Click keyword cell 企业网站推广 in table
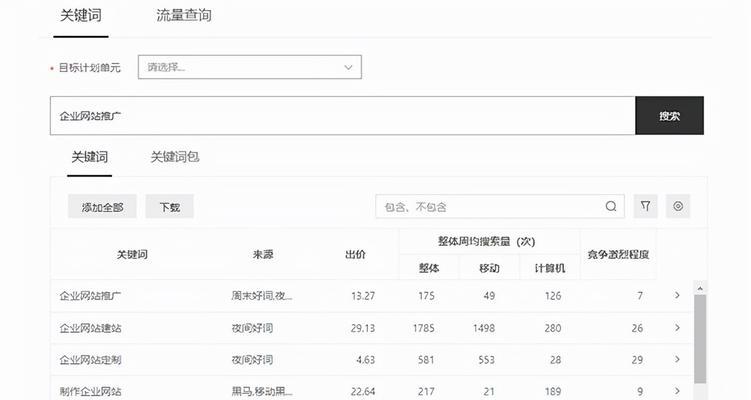This screenshot has height=400, width=751. pyautogui.click(x=90, y=296)
